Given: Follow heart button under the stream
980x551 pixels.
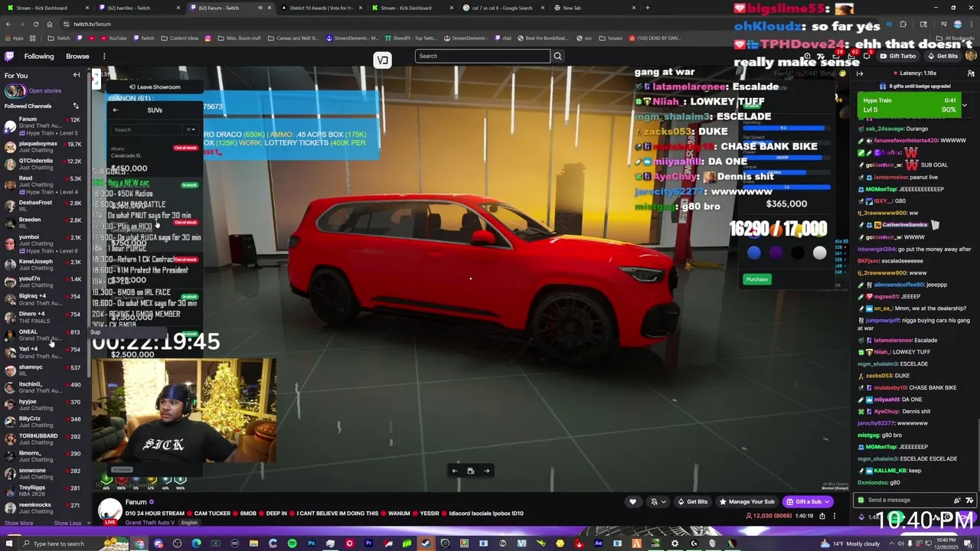Looking at the screenshot, I should (x=632, y=502).
